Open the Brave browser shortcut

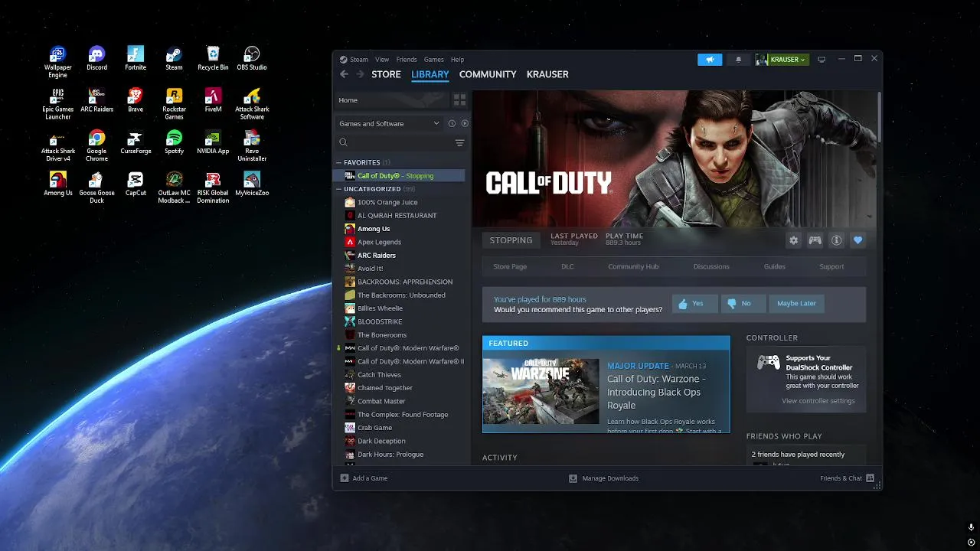coord(136,100)
